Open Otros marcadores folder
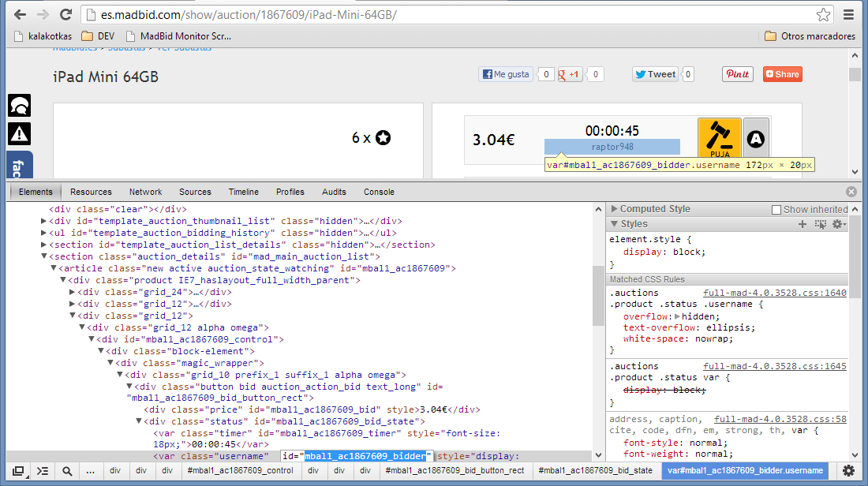Viewport: 868px width, 486px height. pyautogui.click(x=810, y=36)
